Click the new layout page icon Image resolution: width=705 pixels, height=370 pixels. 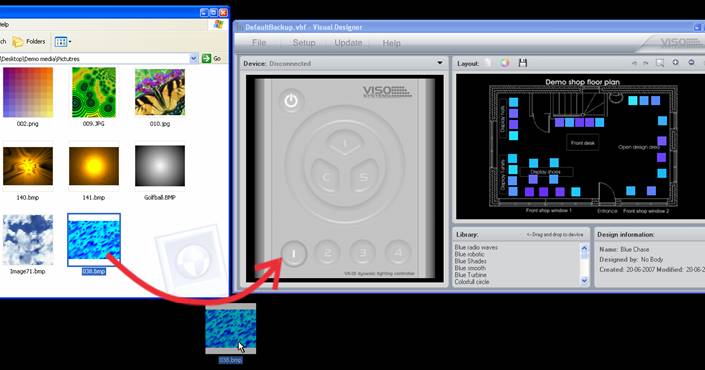[x=489, y=63]
